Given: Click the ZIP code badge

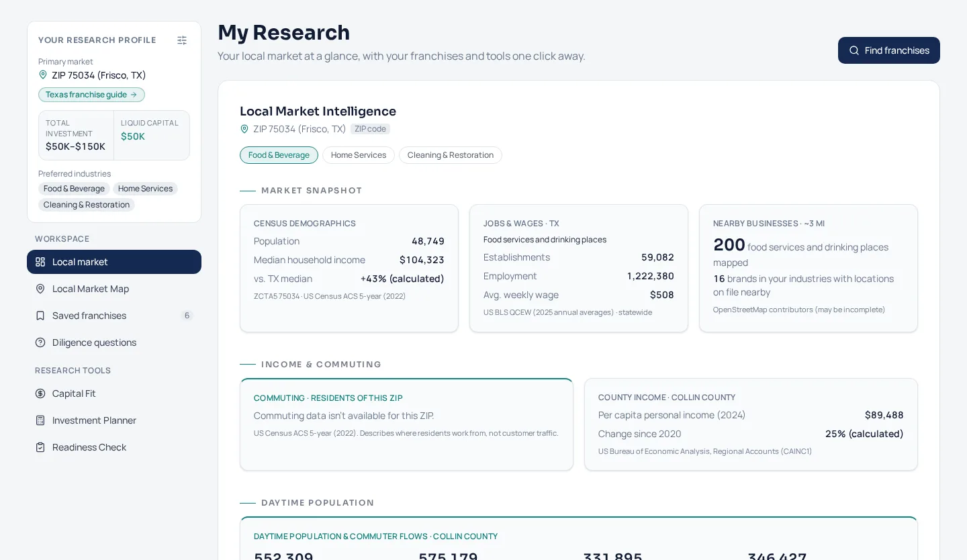Looking at the screenshot, I should coord(370,129).
